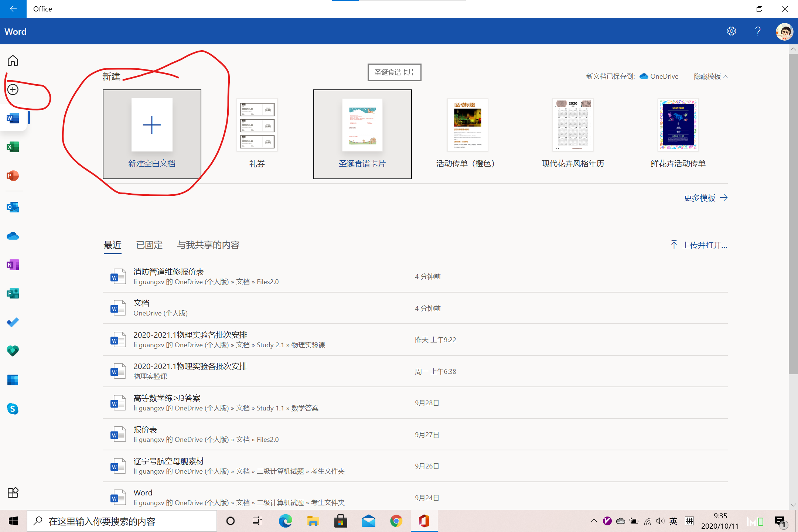The image size is (798, 532).
Task: Open the All Apps grid icon
Action: click(x=13, y=492)
